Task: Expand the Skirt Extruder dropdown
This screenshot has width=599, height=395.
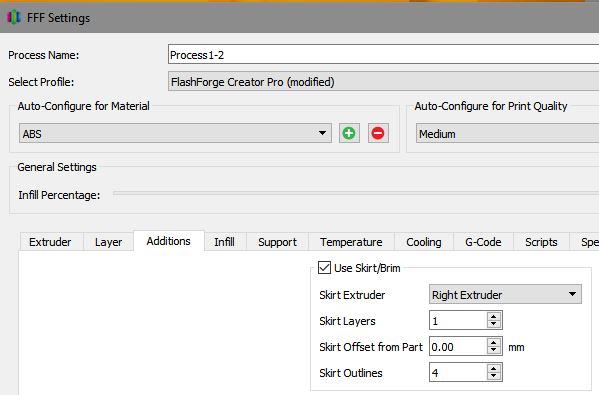Action: pos(505,294)
